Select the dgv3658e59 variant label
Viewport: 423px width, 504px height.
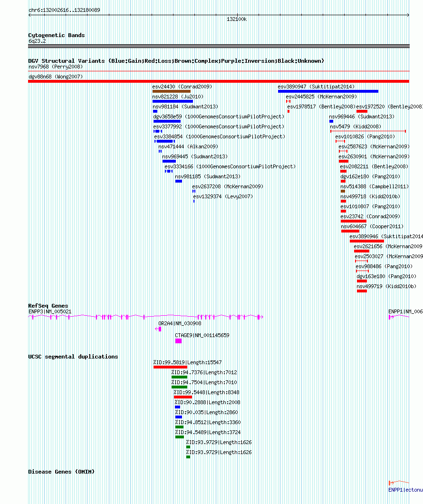coord(219,116)
